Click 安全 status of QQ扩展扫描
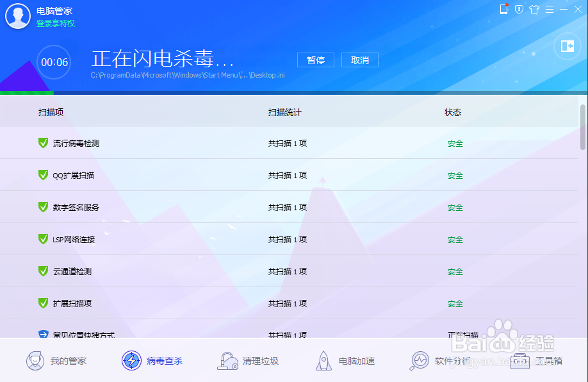 click(455, 175)
